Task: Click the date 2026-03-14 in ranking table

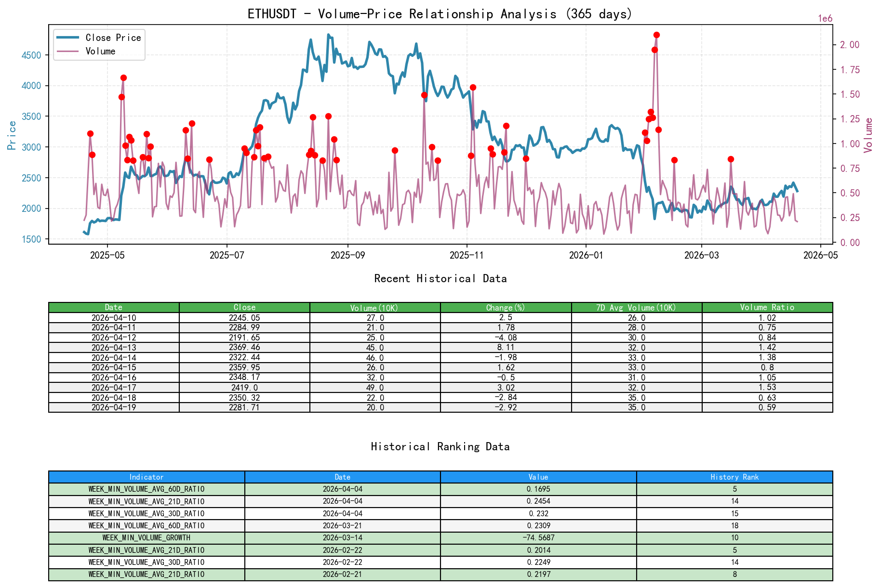Action: tap(343, 537)
